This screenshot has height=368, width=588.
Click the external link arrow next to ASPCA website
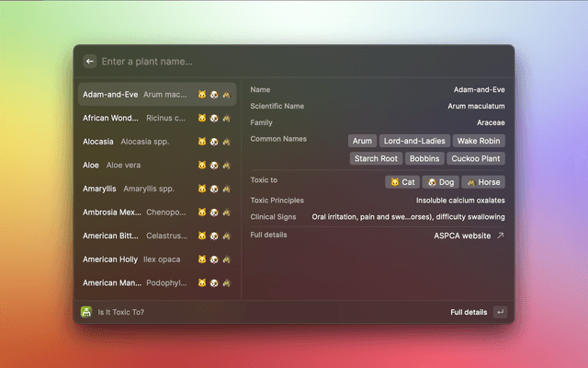[500, 236]
